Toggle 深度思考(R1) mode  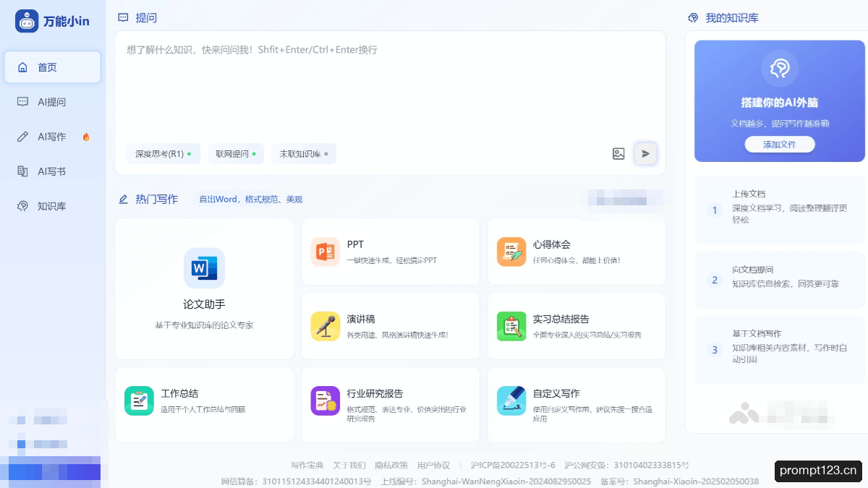coord(163,154)
